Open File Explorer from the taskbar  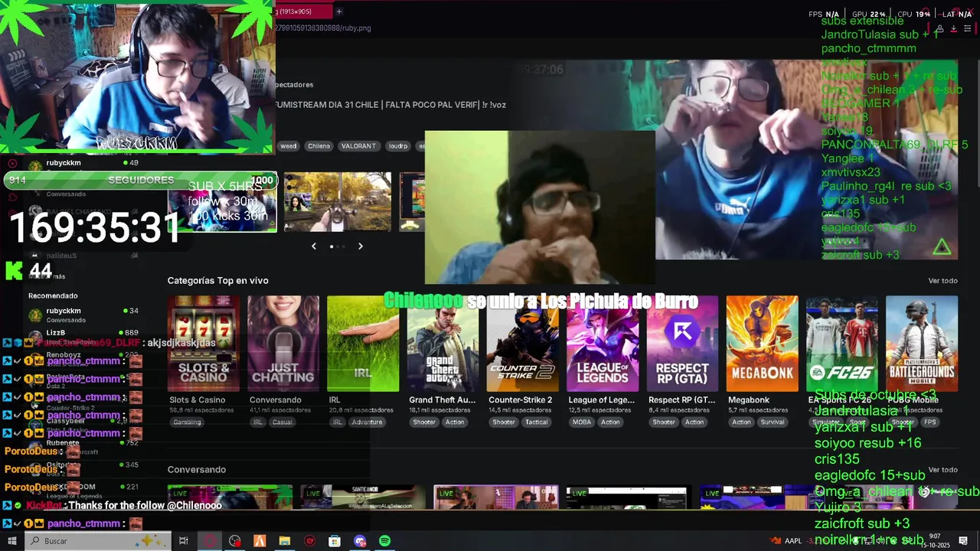pyautogui.click(x=285, y=541)
